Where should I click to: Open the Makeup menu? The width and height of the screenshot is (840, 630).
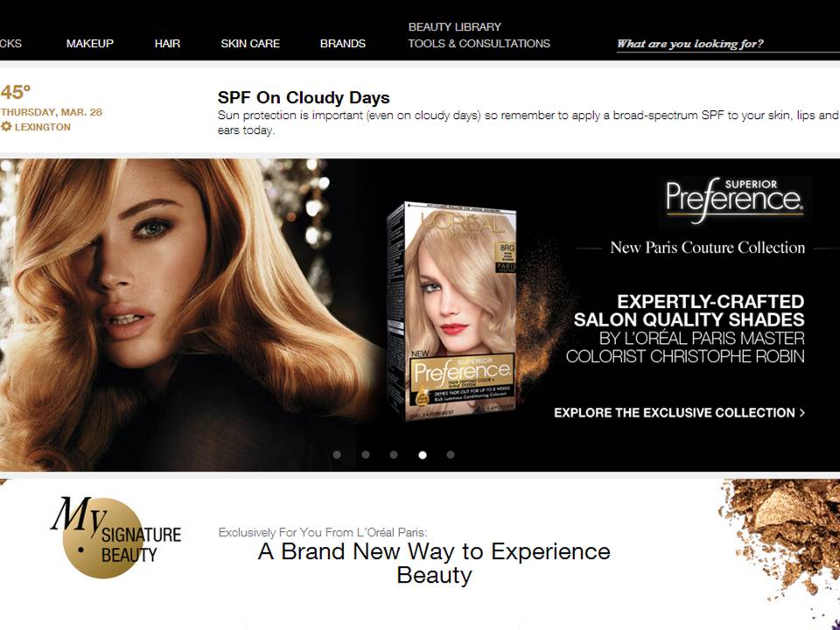click(90, 44)
